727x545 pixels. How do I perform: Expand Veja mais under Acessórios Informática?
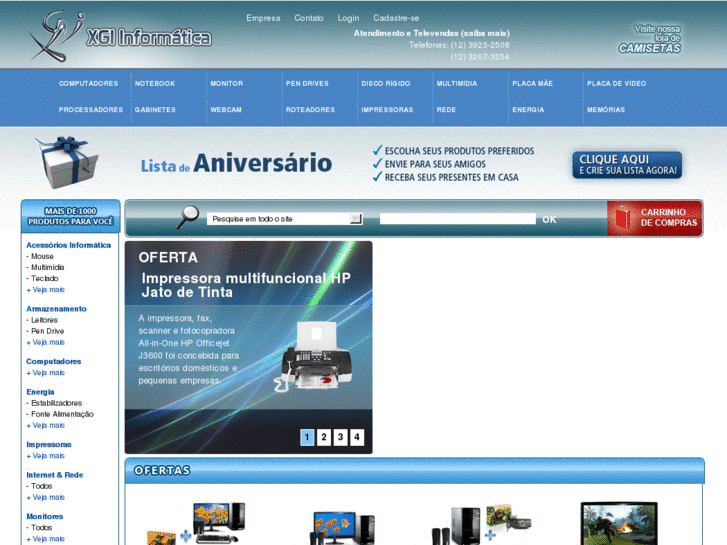pos(45,289)
